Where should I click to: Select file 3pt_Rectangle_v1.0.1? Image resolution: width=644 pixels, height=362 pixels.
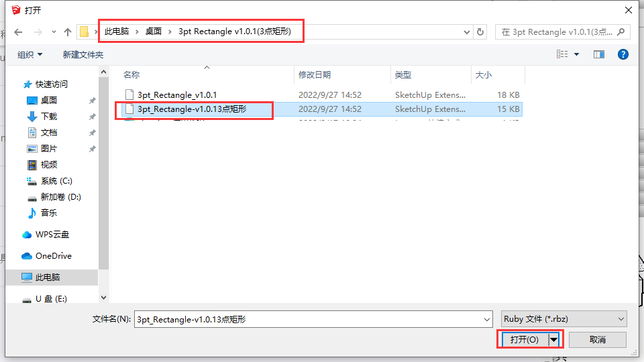click(177, 95)
